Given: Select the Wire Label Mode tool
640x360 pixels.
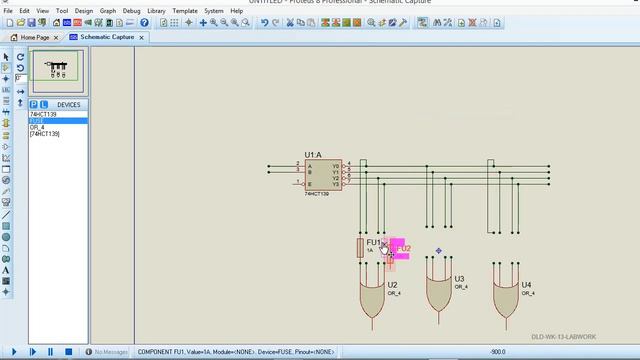Looking at the screenshot, I should point(6,90).
